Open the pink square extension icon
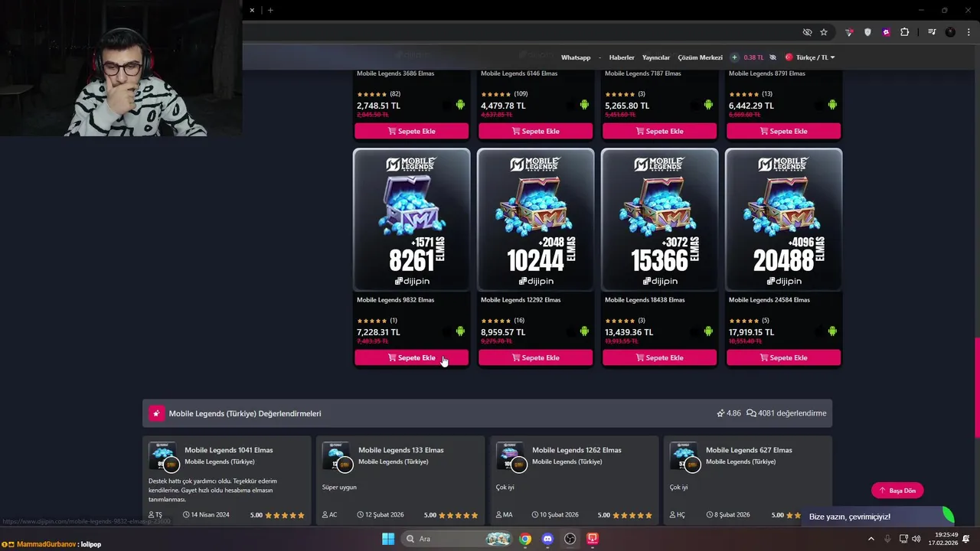 [886, 32]
